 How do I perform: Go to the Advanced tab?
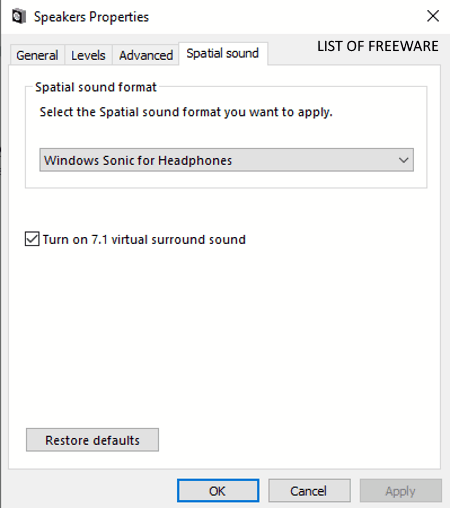pyautogui.click(x=146, y=55)
